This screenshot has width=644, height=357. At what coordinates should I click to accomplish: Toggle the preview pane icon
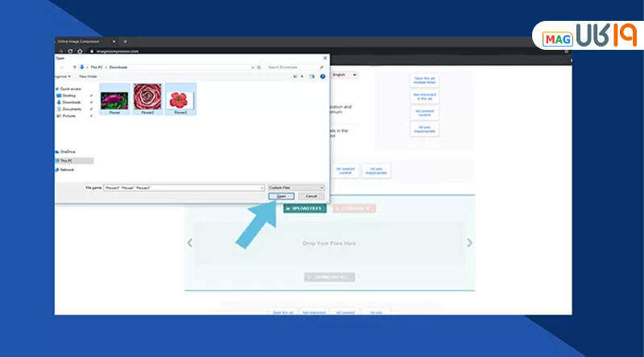click(x=311, y=76)
